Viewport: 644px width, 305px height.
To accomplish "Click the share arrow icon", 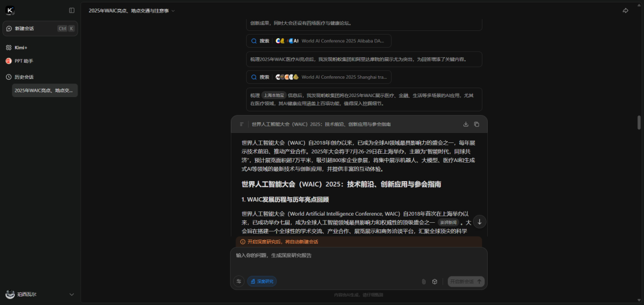I will tap(626, 11).
